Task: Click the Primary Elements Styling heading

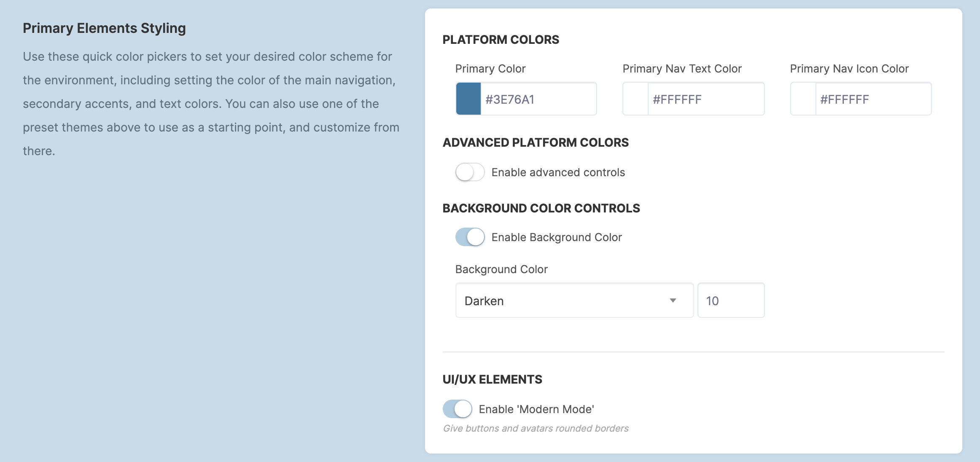Action: [x=104, y=28]
